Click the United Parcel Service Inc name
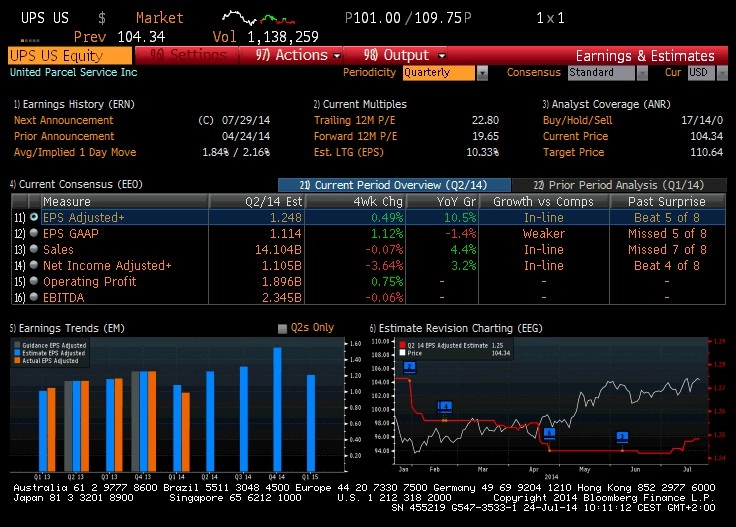The image size is (736, 527). pyautogui.click(x=74, y=72)
